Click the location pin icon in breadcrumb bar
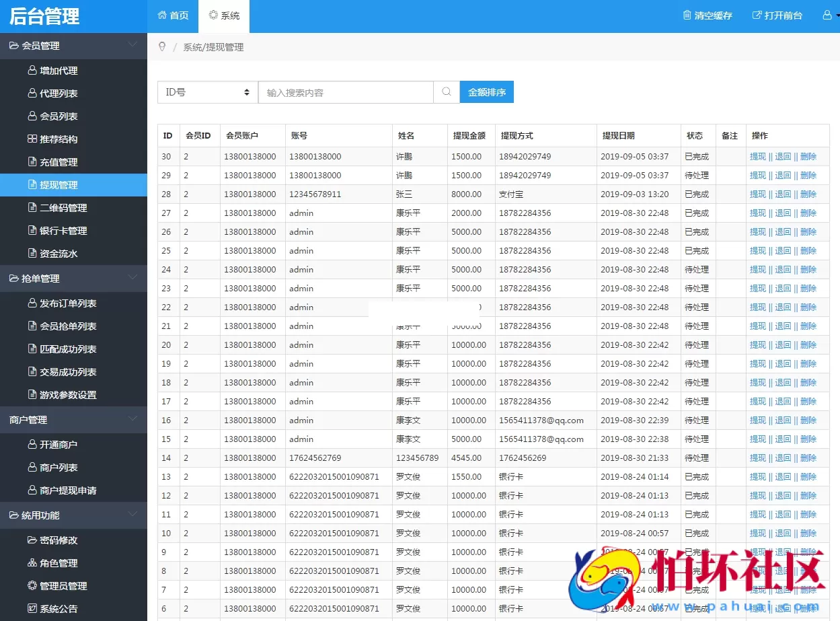Screen dimensions: 840x621 coord(161,46)
